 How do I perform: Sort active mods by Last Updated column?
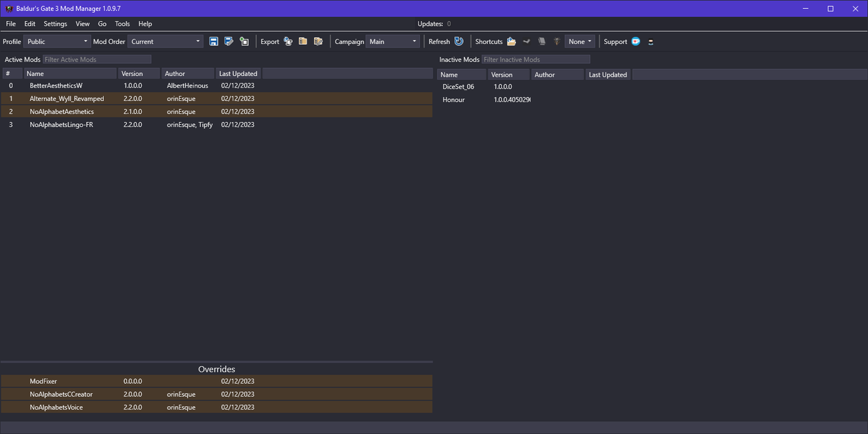point(238,73)
